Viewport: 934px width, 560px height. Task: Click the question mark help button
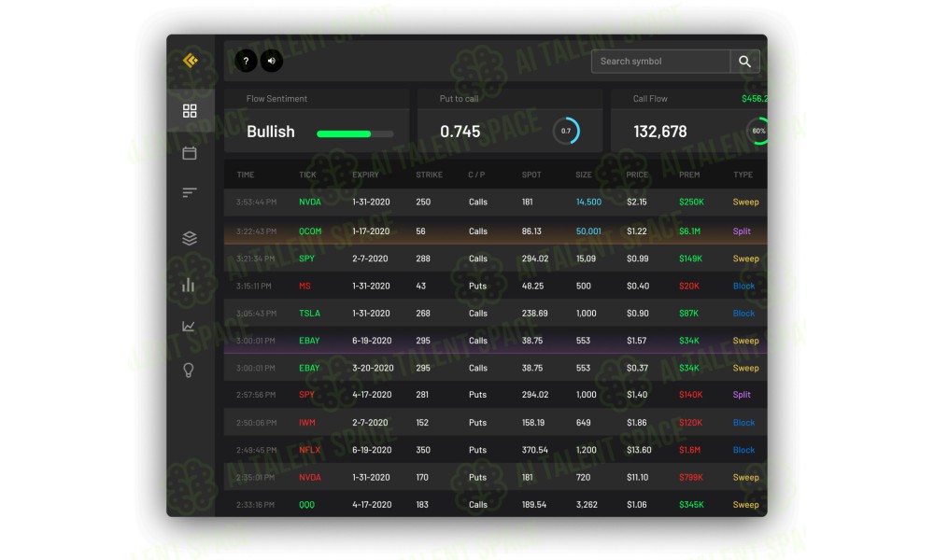(246, 61)
